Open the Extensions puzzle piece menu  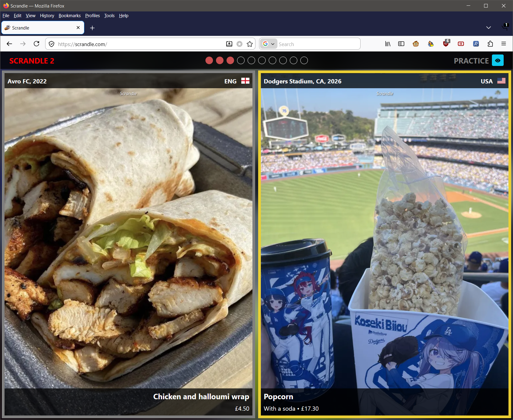490,44
